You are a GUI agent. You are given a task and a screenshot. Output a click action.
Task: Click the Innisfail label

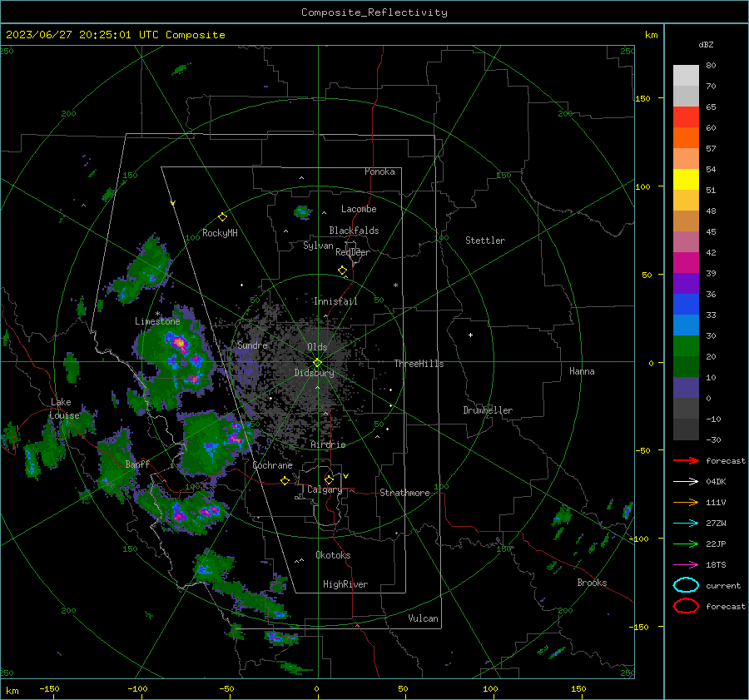click(335, 301)
